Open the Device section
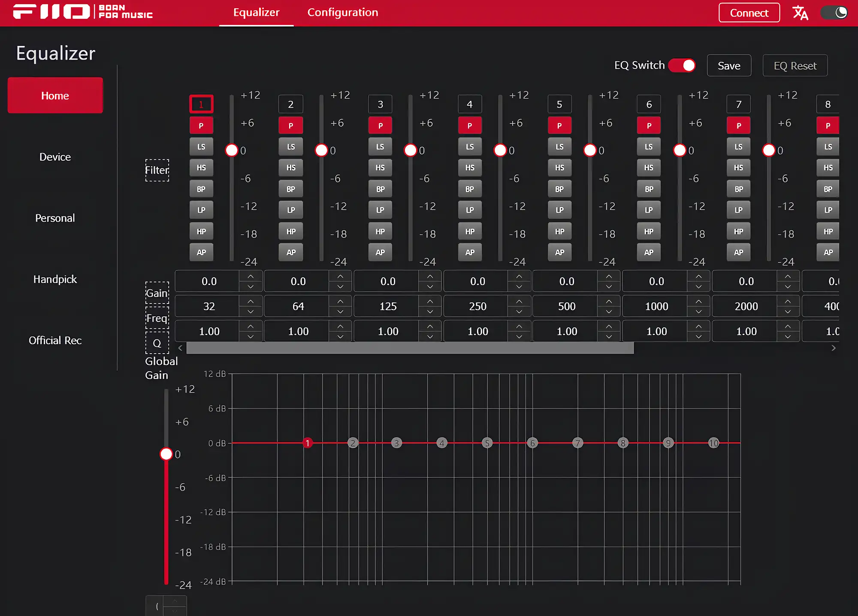 click(x=55, y=157)
